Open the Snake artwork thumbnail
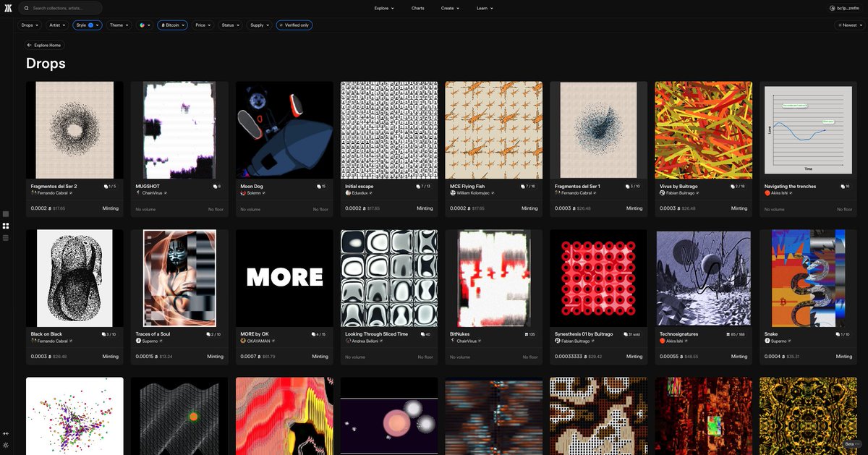This screenshot has width=868, height=455. point(809,278)
